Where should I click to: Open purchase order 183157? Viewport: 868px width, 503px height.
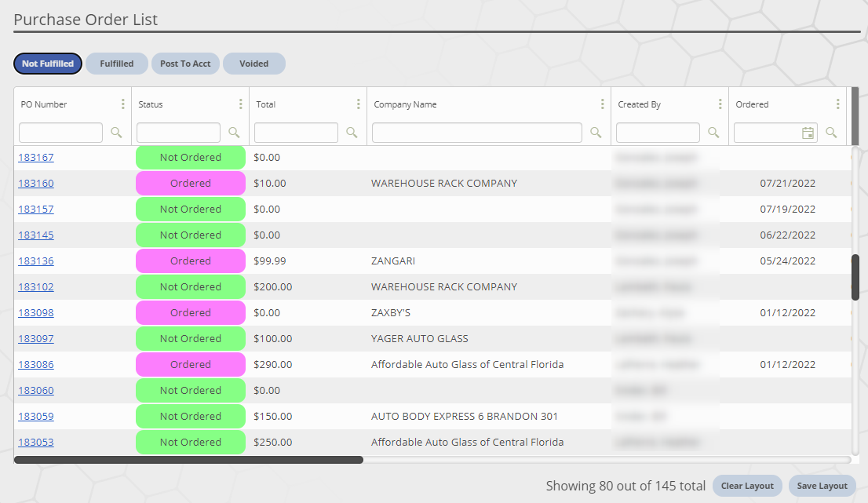(36, 210)
